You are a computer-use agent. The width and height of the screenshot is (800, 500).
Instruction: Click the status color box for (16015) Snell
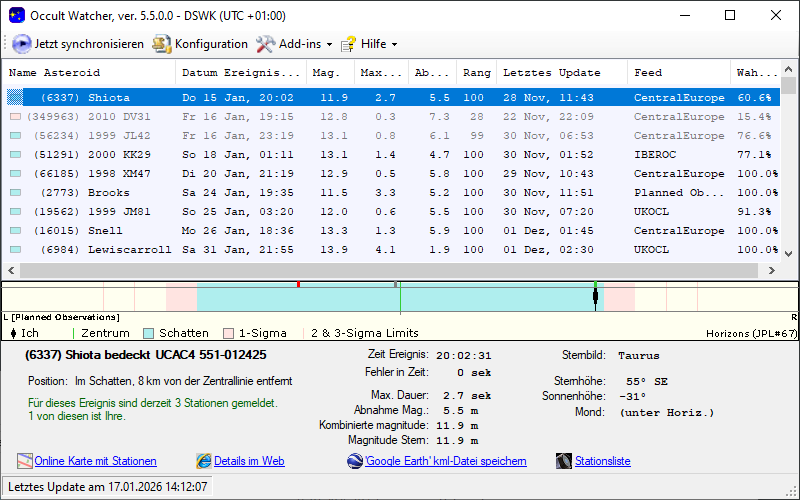[x=15, y=231]
